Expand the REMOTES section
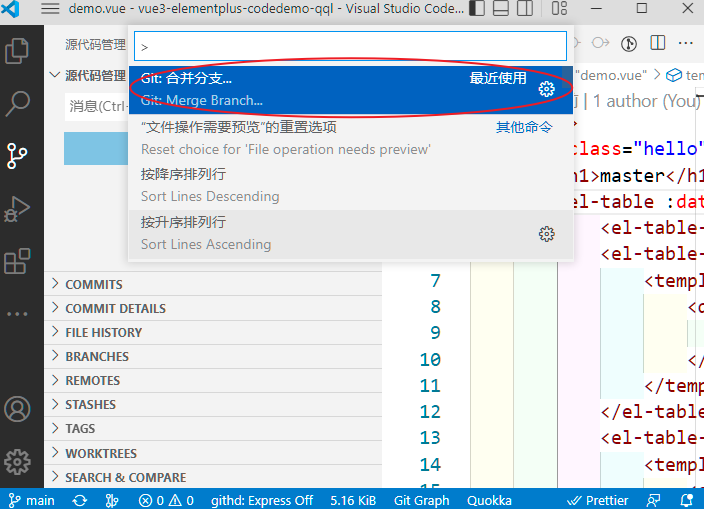Viewport: 704px width, 509px height. click(213, 381)
